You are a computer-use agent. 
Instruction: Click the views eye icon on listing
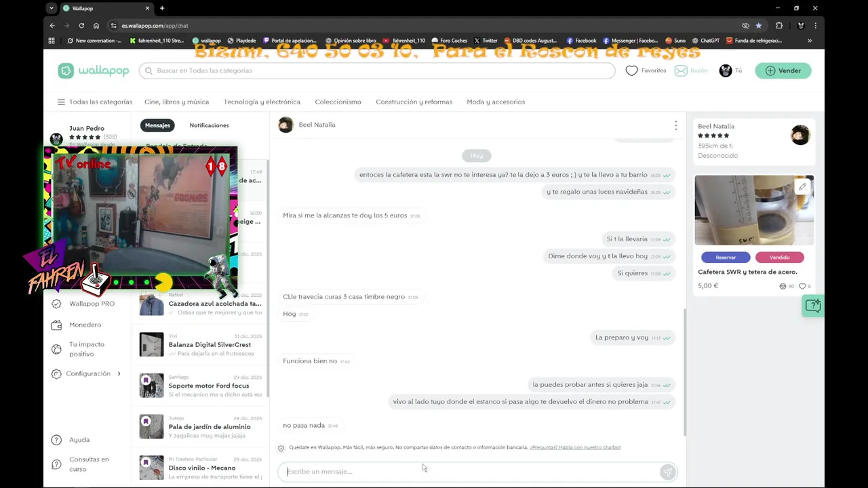coord(783,287)
